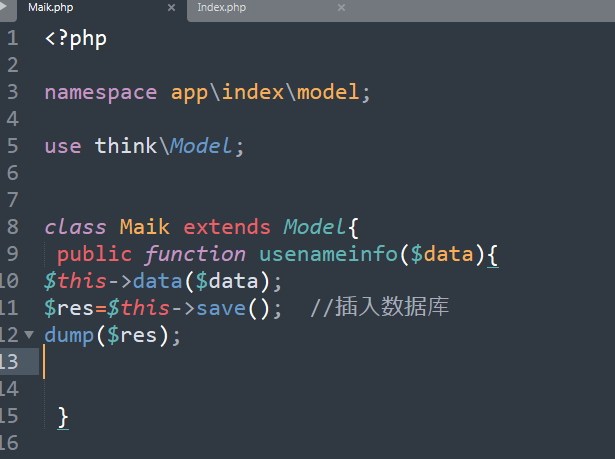Click the '$data' parameter on line 9

coord(442,254)
